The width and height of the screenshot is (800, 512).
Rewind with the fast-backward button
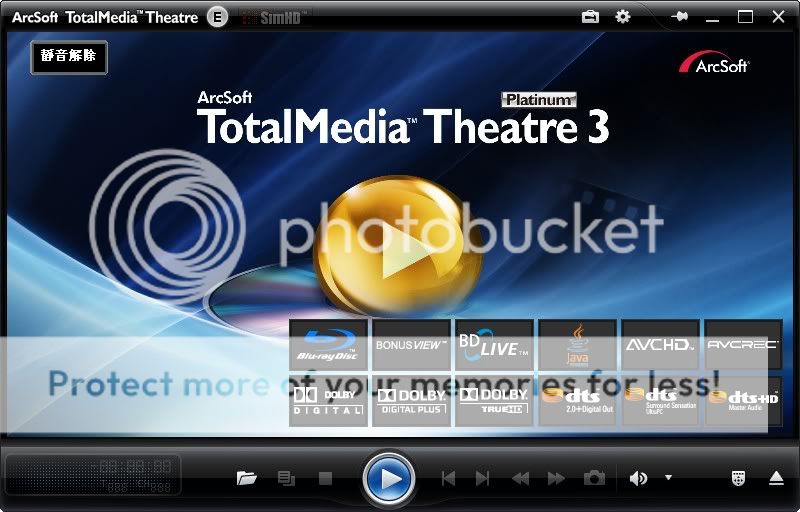[x=520, y=478]
